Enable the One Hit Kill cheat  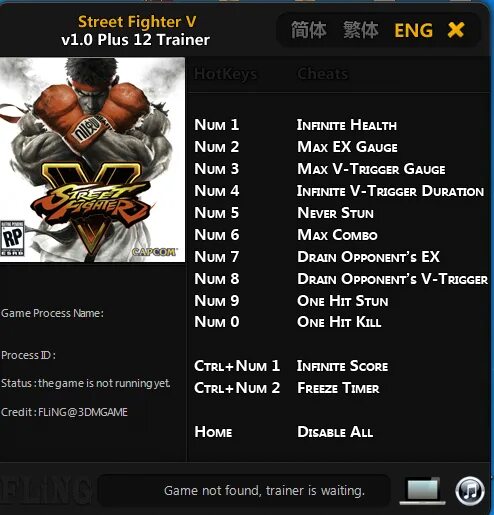339,322
